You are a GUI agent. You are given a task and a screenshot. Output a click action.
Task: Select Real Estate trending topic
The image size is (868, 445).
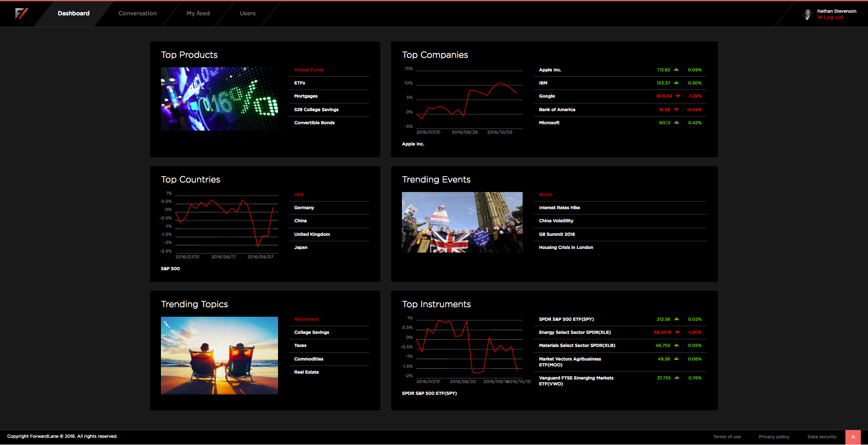[329, 372]
